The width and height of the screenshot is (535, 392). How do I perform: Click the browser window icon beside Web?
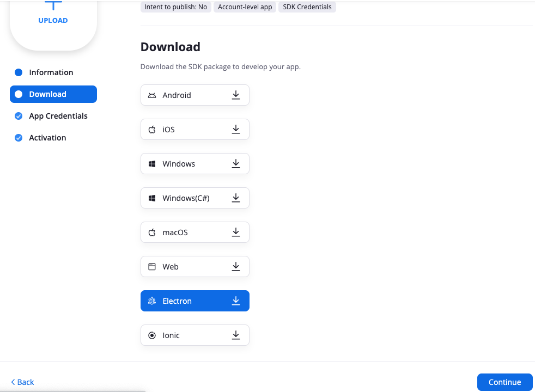[x=152, y=267]
